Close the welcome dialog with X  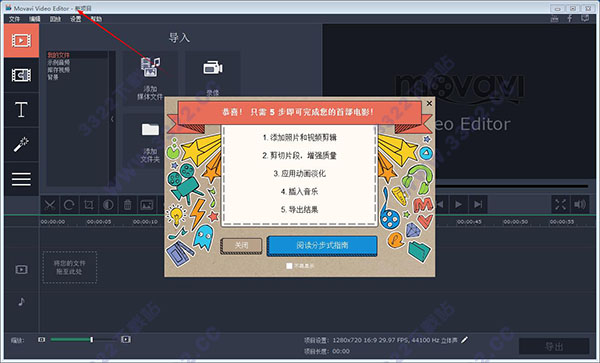point(429,103)
